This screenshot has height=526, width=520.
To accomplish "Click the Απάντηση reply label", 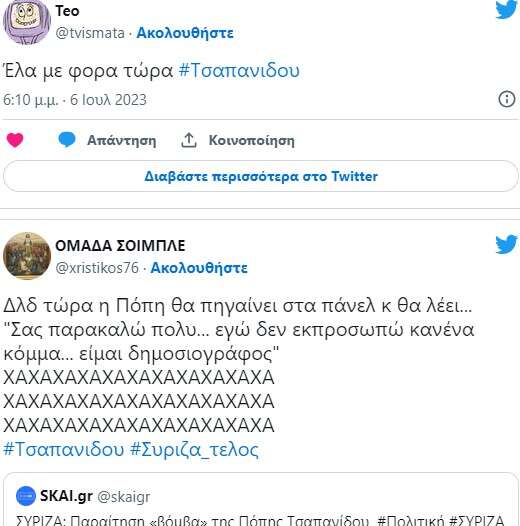I will (x=121, y=140).
